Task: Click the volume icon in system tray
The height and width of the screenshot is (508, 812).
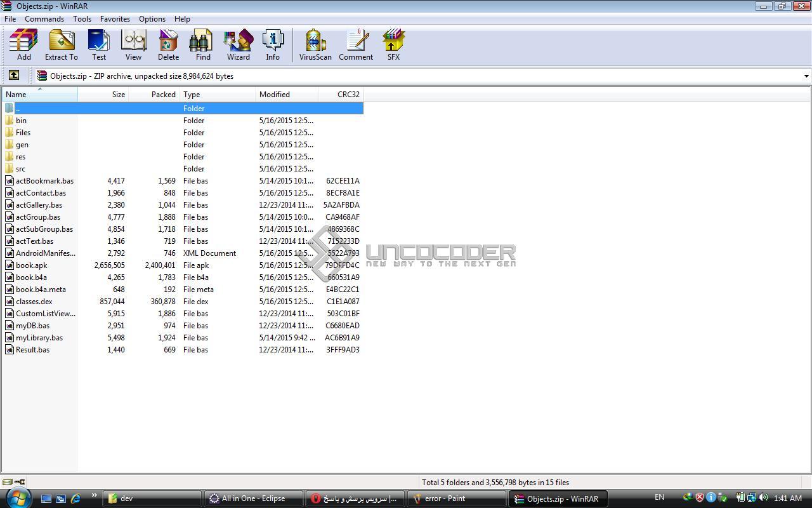Action: (763, 498)
